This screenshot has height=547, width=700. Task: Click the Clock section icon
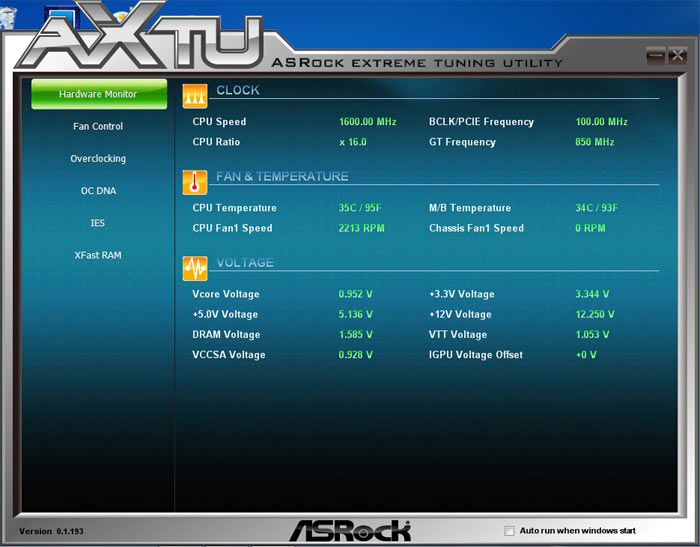point(194,94)
